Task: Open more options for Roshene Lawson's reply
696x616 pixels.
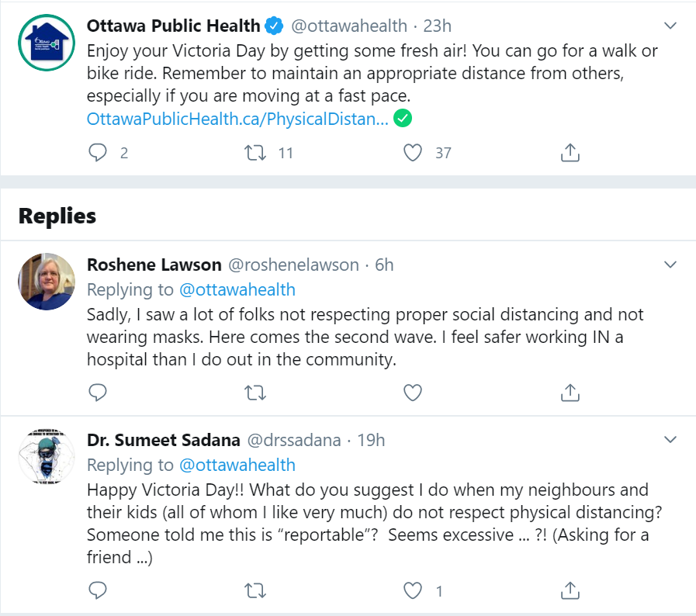Action: (671, 265)
